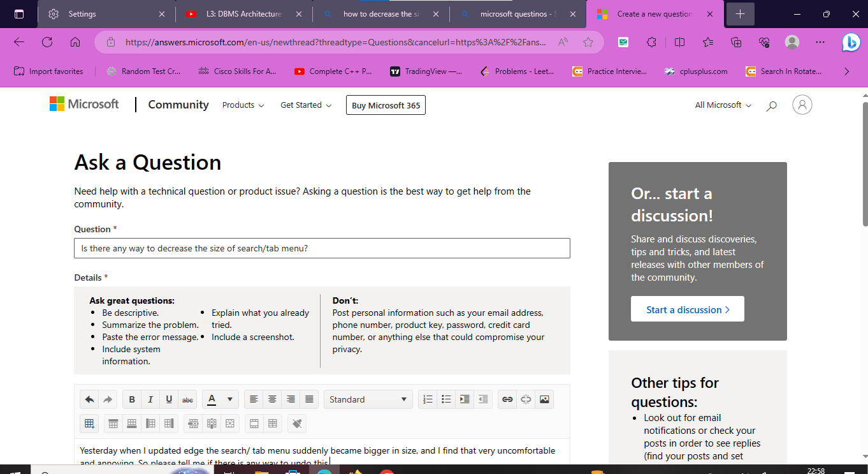The height and width of the screenshot is (474, 868).
Task: Toggle strikethrough text formatting
Action: coord(187,399)
